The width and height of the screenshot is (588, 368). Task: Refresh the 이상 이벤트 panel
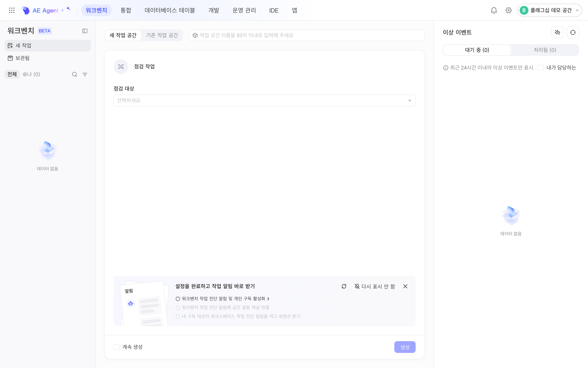[573, 32]
